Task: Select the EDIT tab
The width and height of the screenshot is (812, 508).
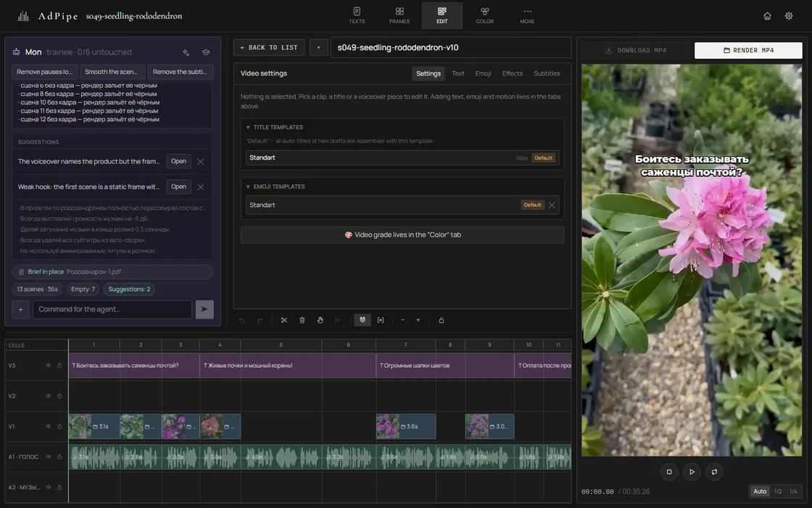Action: click(442, 15)
